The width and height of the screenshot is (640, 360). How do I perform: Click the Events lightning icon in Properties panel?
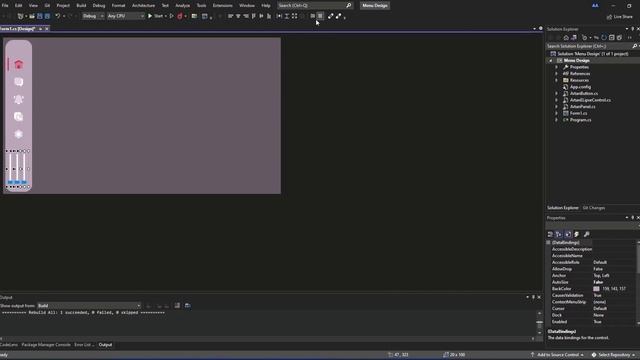coord(577,234)
